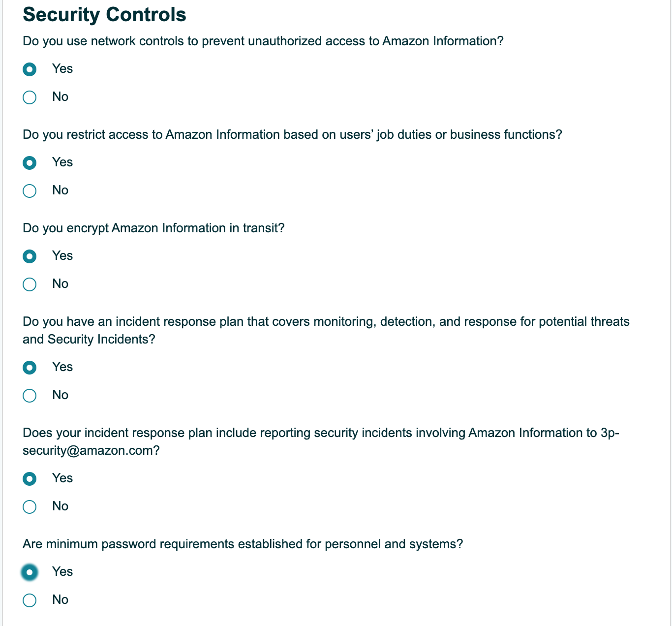Pick Yes radio for encrypting information in transit
The height and width of the screenshot is (626, 672).
coord(30,256)
